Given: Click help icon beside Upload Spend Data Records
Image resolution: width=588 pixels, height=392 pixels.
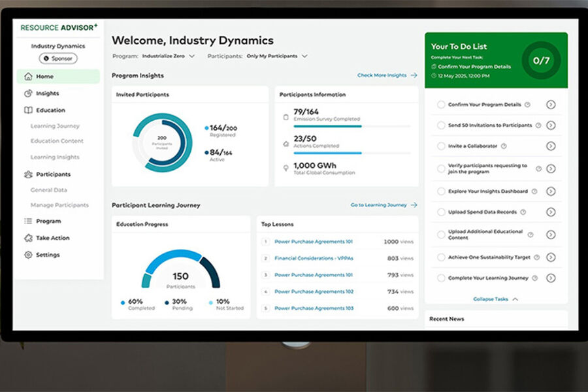Looking at the screenshot, I should (522, 212).
